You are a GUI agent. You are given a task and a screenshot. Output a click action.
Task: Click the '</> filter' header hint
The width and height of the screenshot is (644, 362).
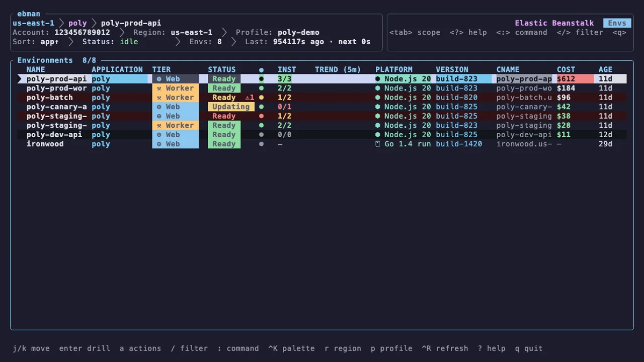tap(580, 33)
